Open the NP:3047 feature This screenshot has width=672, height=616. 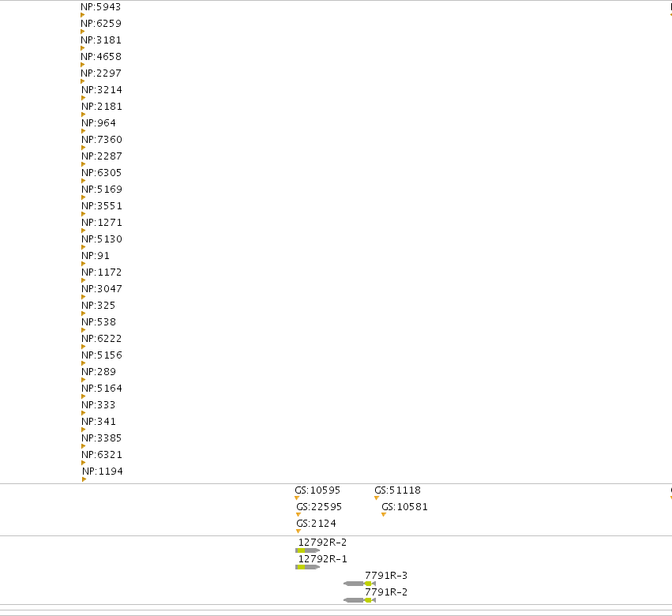[x=102, y=289]
